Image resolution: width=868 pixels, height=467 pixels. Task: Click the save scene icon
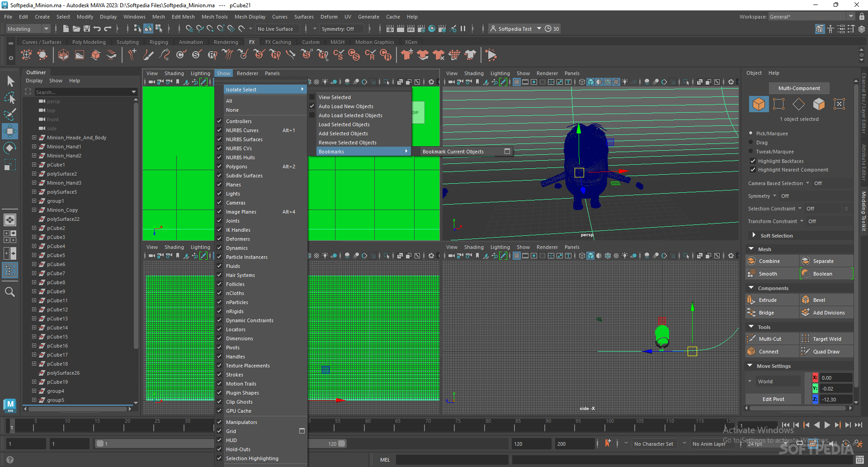coord(87,29)
